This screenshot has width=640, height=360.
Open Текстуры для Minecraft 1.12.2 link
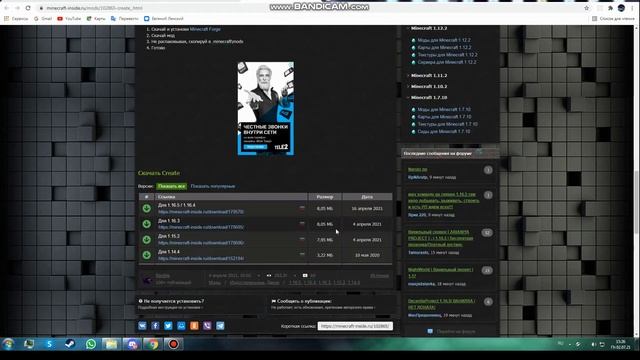point(447,55)
